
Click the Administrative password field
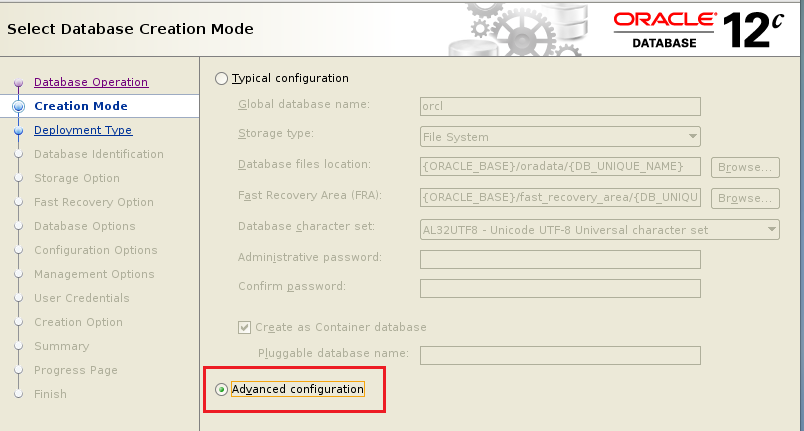point(560,259)
